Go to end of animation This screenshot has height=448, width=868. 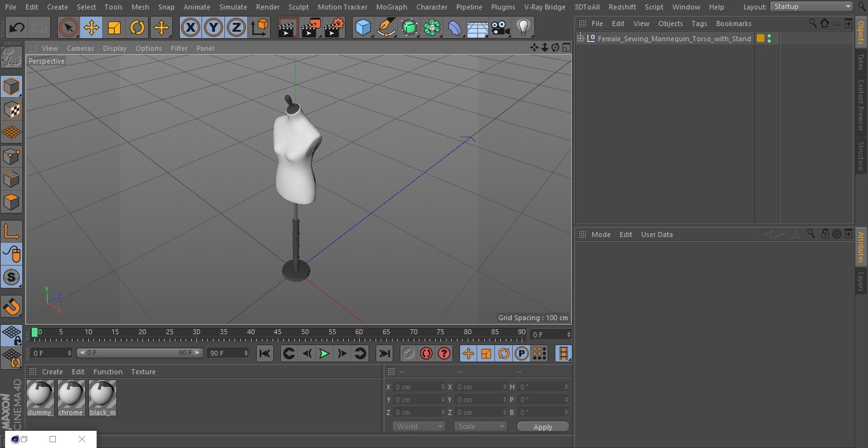point(384,353)
